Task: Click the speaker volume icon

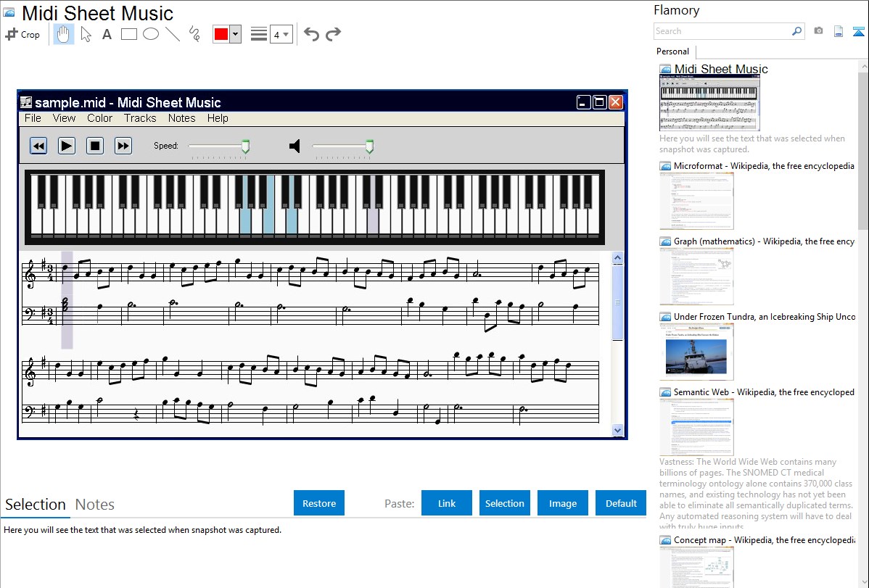Action: pos(295,146)
